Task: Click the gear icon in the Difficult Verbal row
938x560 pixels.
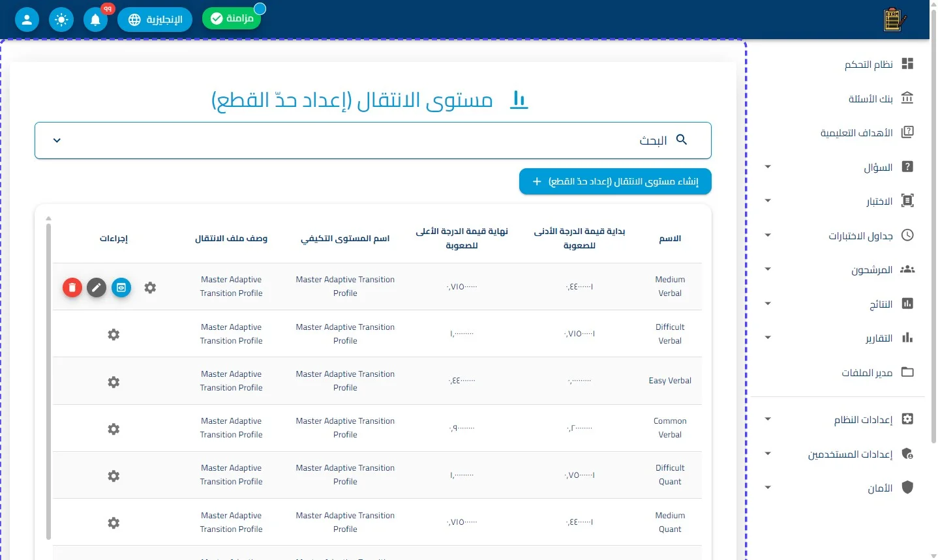Action: 113,334
